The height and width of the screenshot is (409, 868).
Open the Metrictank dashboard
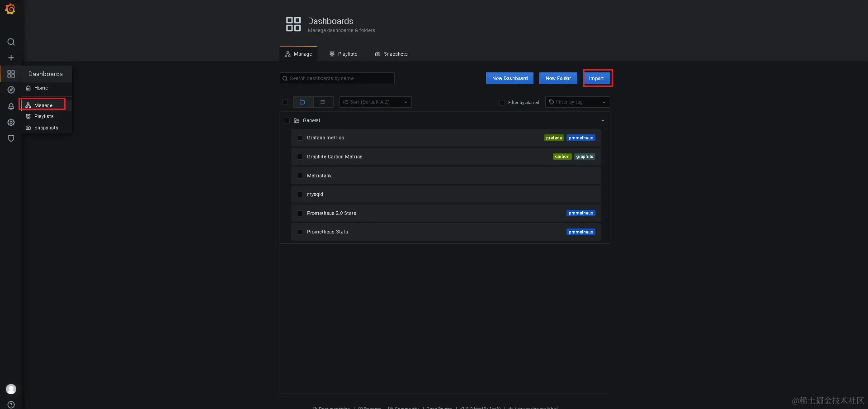point(319,176)
